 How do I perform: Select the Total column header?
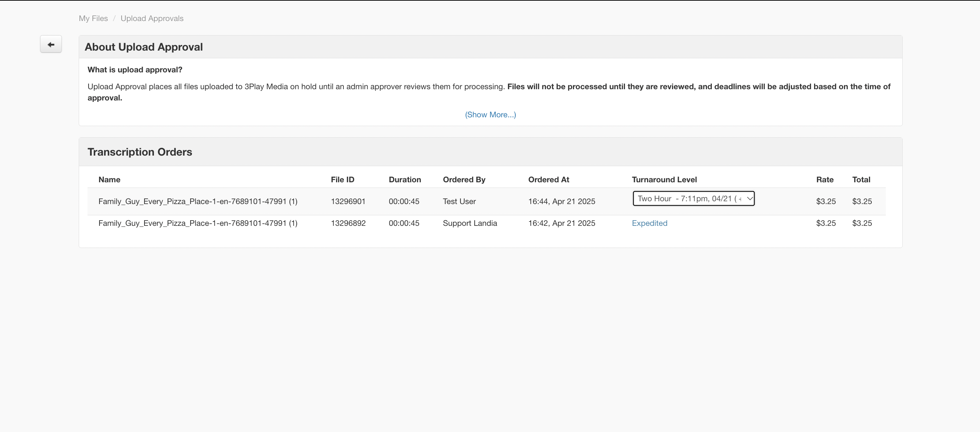coord(861,179)
